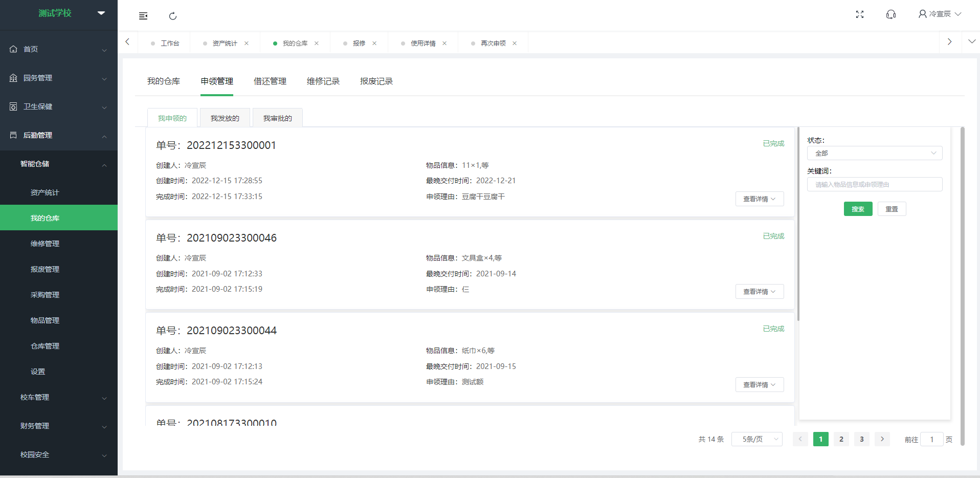The height and width of the screenshot is (478, 980).
Task: Click the order list vertical scrollbar
Action: [x=798, y=224]
